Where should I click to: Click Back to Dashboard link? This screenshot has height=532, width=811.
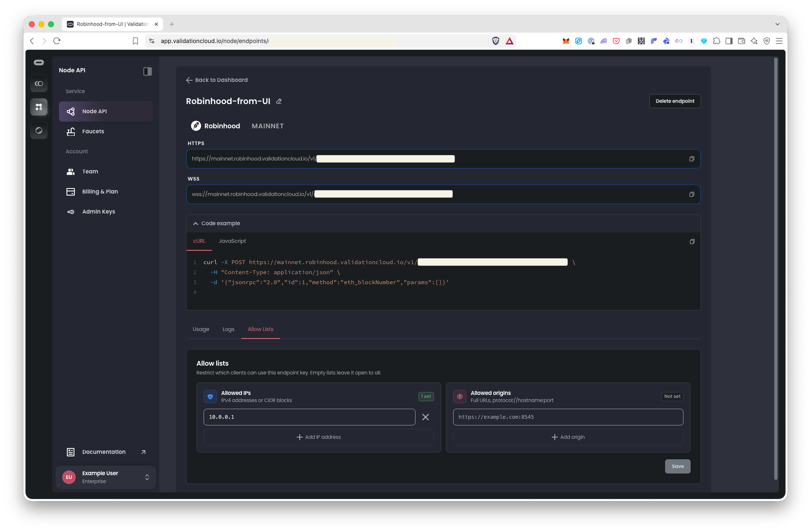click(217, 80)
